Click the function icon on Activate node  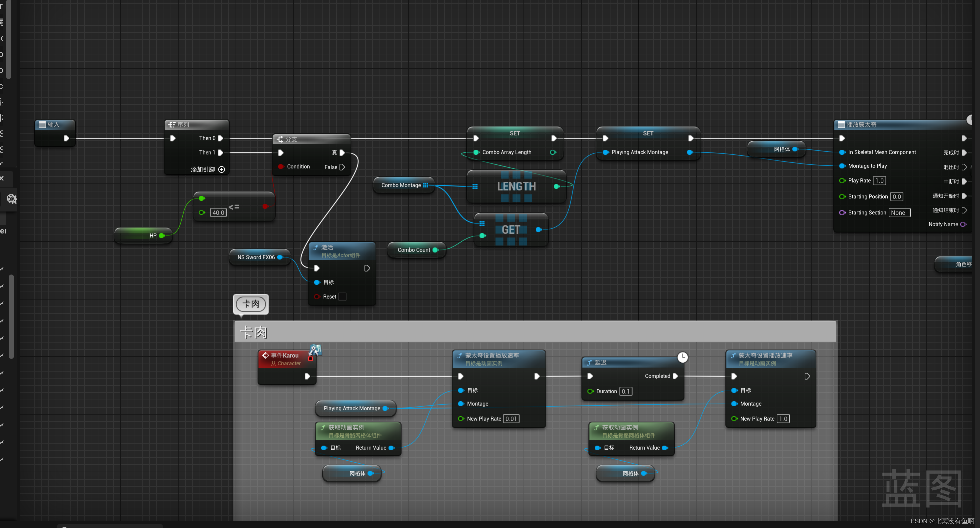[x=316, y=247]
